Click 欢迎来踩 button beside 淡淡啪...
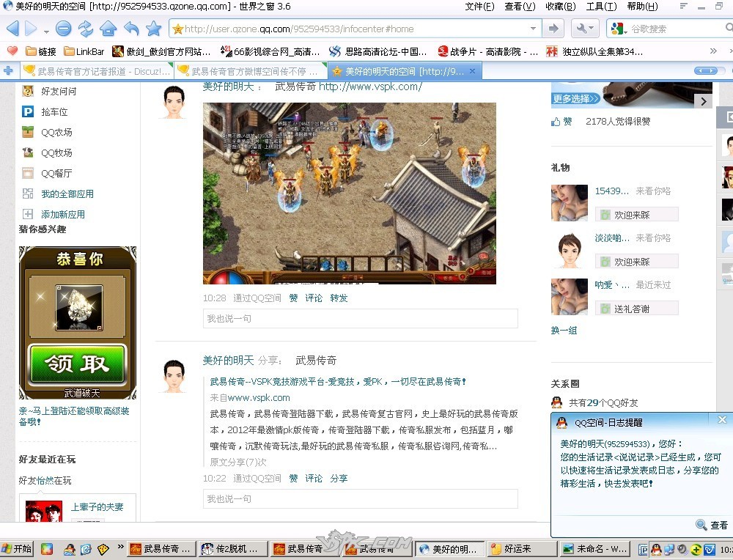The image size is (733, 560). (636, 261)
